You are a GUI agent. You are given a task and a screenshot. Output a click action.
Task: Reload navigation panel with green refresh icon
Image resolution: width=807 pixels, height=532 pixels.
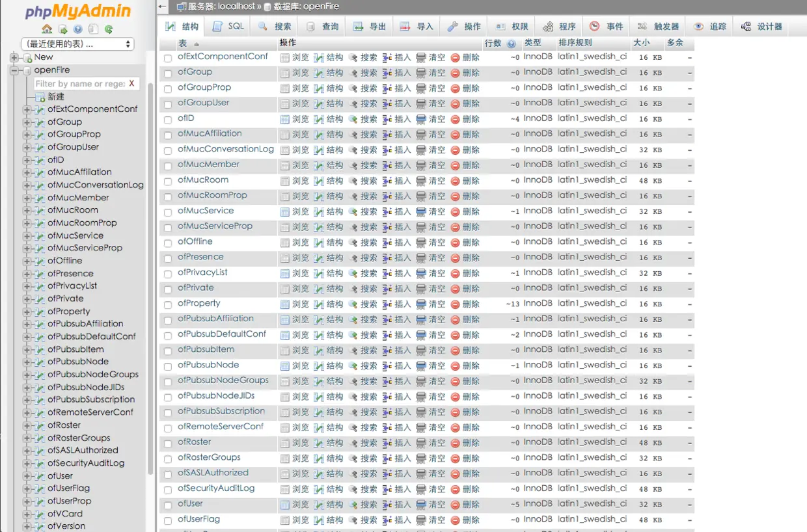point(109,29)
